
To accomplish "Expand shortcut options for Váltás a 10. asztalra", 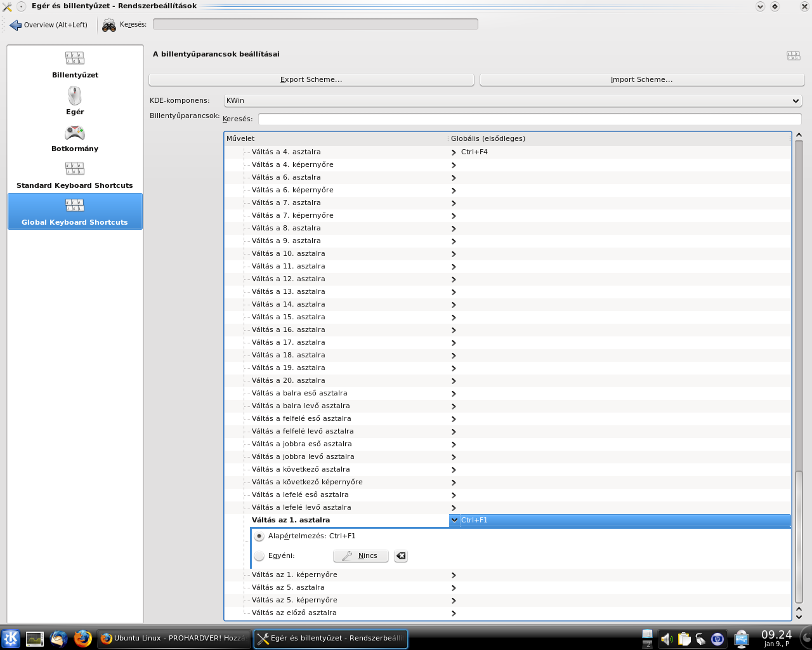I will point(454,254).
